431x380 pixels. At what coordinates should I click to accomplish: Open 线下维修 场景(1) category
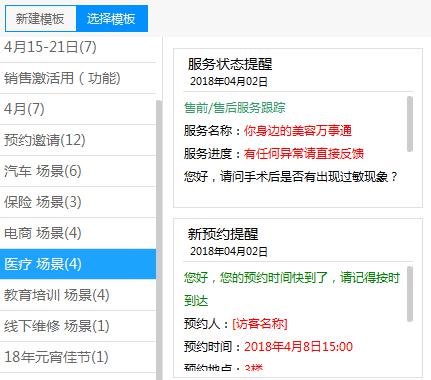[78, 326]
